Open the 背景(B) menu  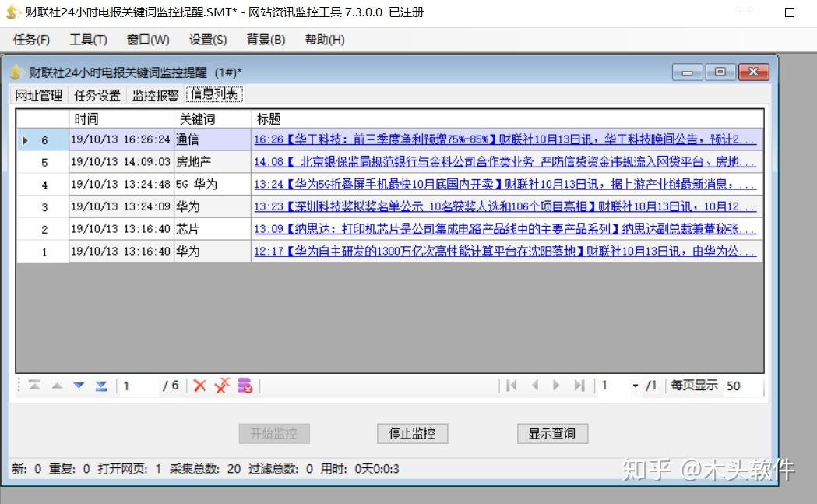[266, 40]
